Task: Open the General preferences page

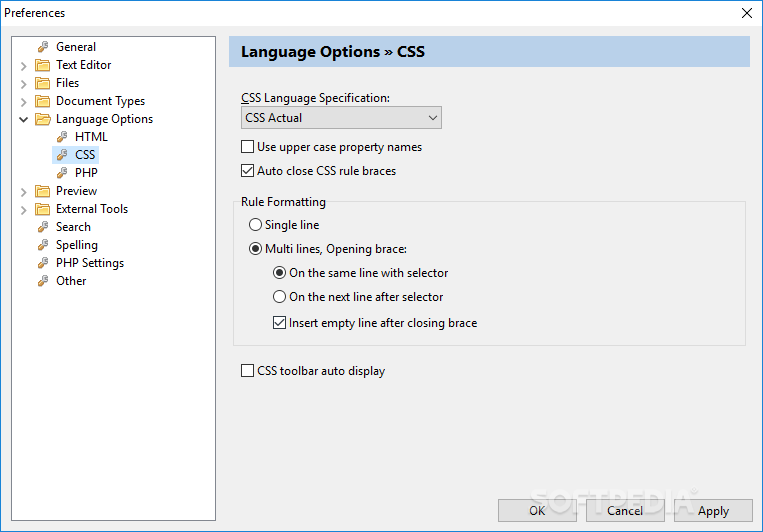Action: [x=75, y=47]
